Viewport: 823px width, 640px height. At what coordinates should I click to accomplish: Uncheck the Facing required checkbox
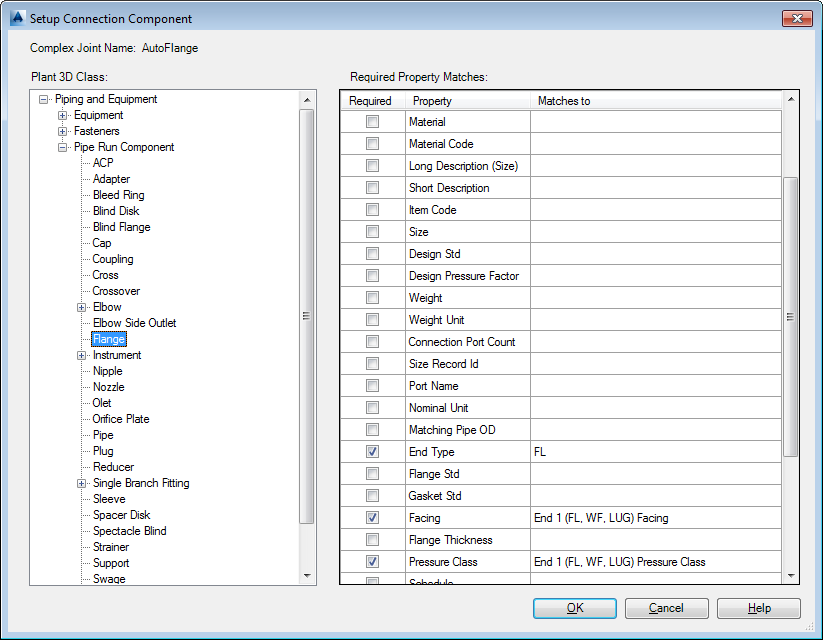[372, 518]
